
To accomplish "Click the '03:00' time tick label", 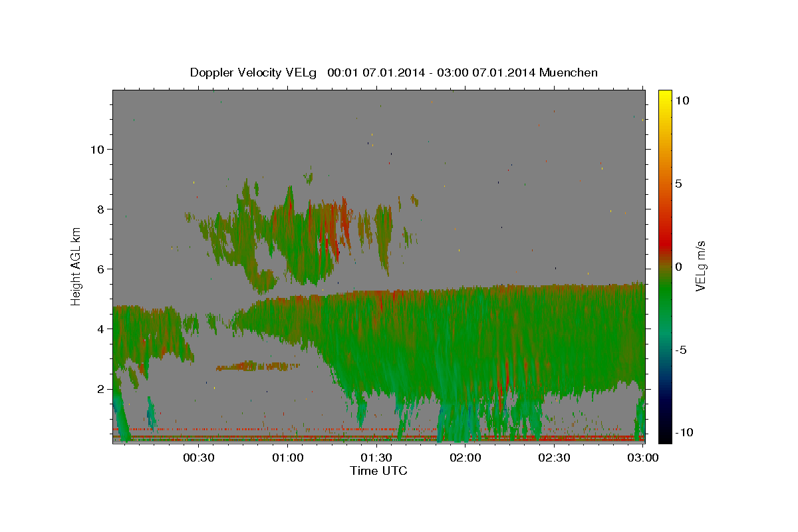I will coord(643,458).
